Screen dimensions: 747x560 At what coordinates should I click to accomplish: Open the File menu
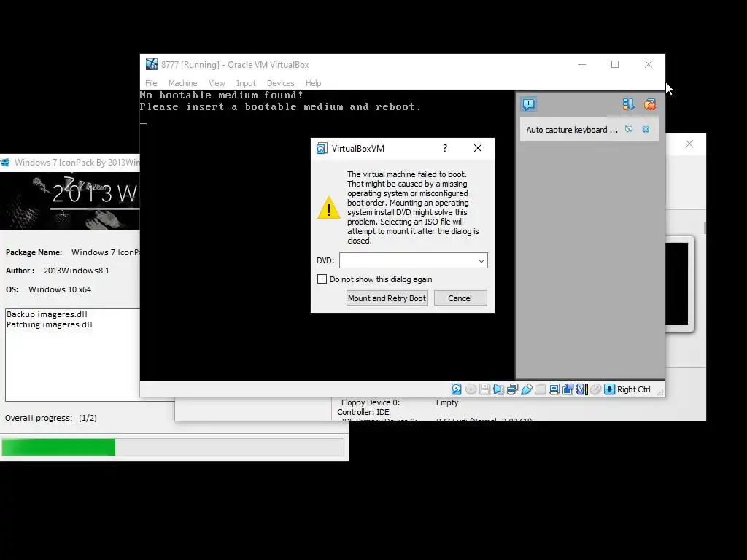coord(151,83)
